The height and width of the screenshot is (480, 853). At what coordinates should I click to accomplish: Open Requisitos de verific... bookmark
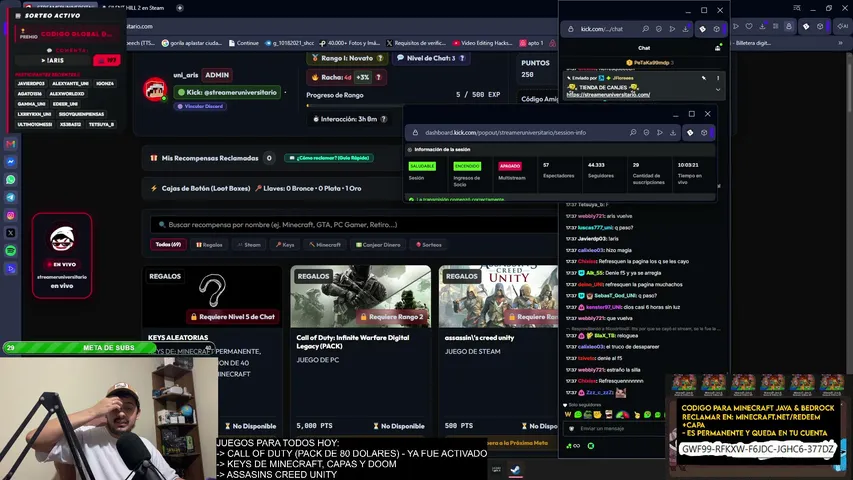(x=416, y=43)
